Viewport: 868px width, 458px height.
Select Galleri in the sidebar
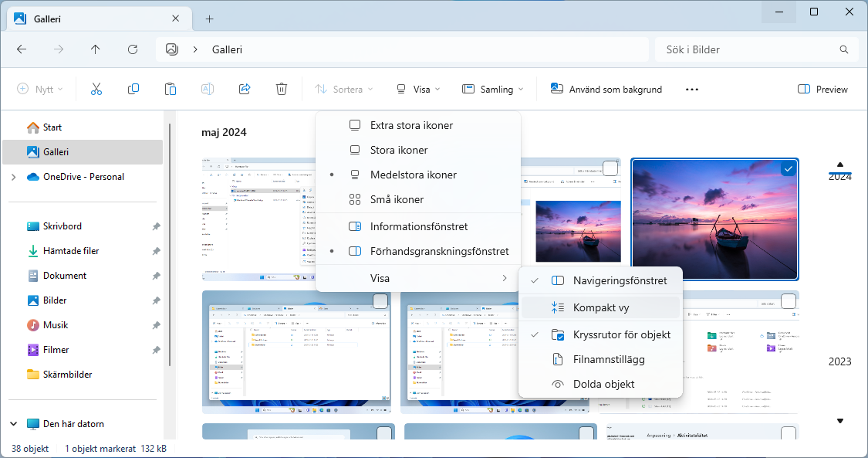click(83, 151)
